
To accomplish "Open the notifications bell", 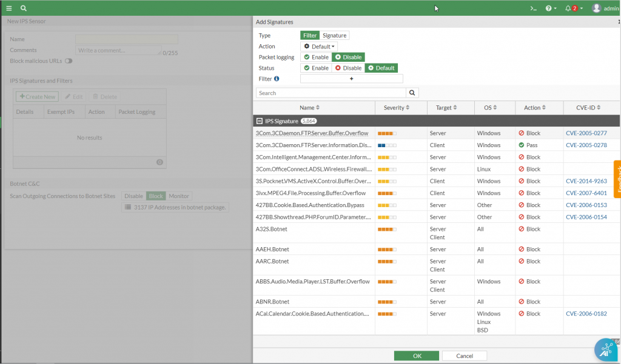I will point(569,8).
